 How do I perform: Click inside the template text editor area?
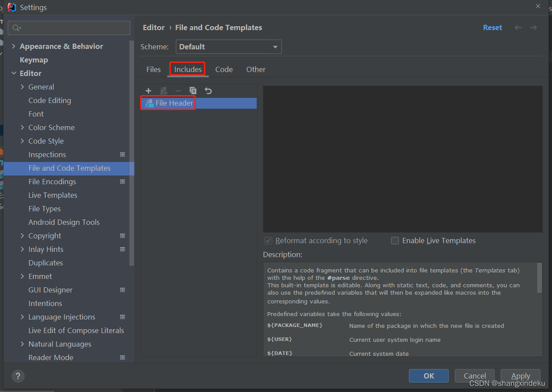coord(403,159)
